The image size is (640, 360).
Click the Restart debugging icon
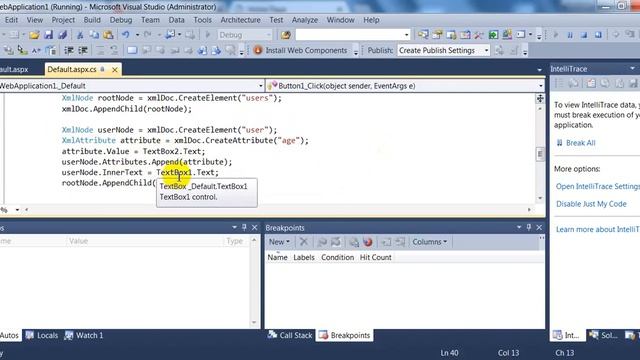598,35
